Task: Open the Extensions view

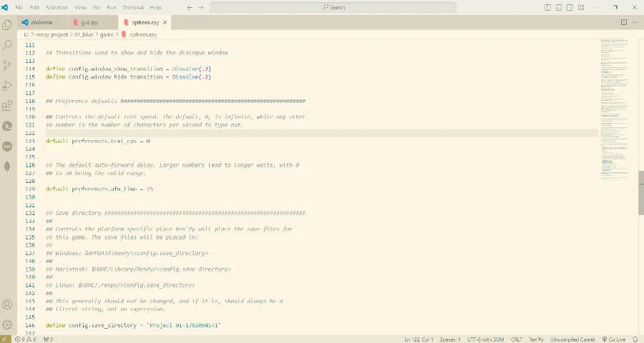Action: tap(7, 106)
